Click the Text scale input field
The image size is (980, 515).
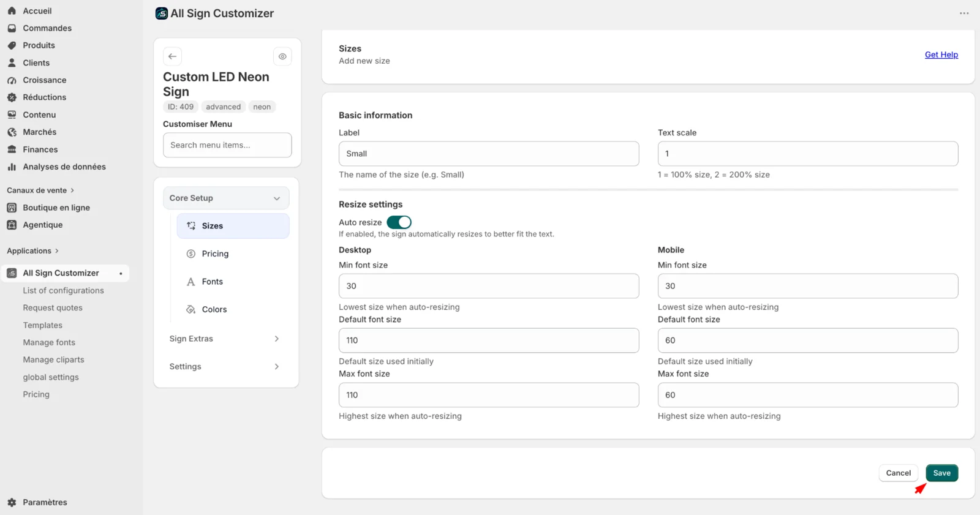pyautogui.click(x=808, y=154)
